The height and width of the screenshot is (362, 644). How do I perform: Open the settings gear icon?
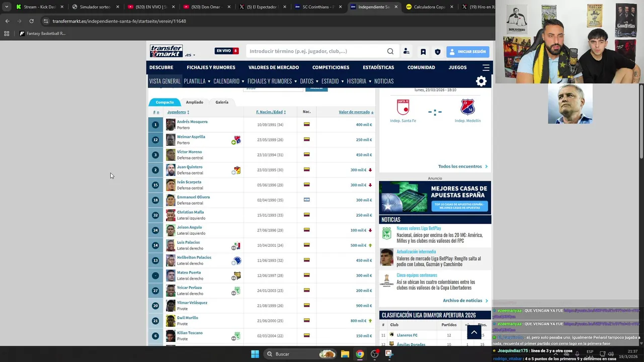481,81
